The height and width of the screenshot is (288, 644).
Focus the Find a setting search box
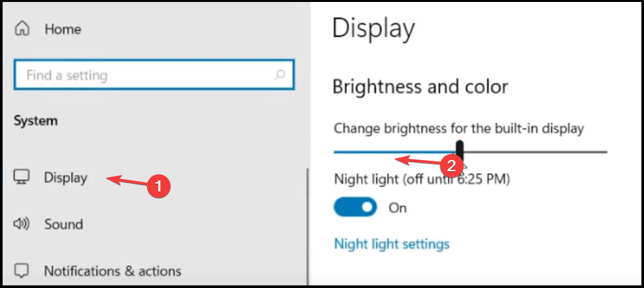[x=154, y=75]
